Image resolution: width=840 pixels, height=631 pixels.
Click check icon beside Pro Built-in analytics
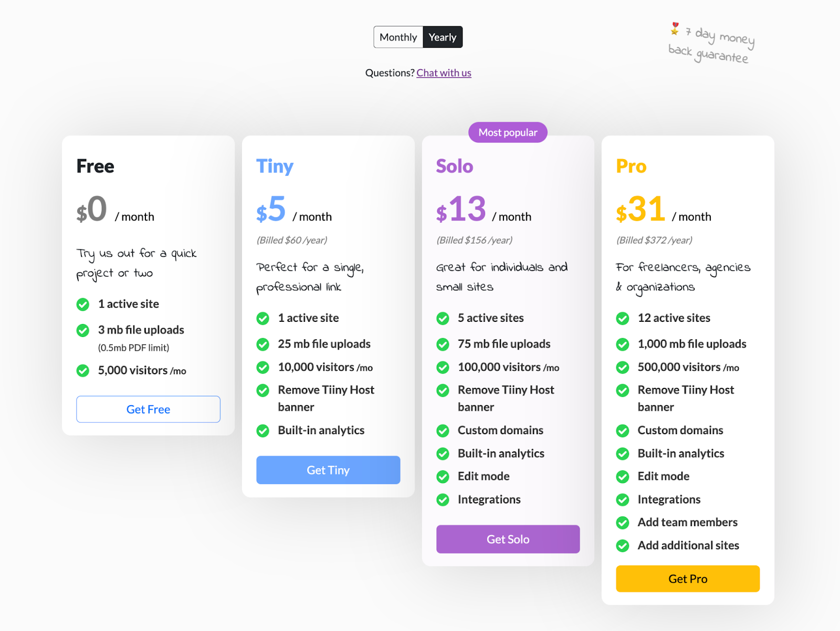coord(623,454)
